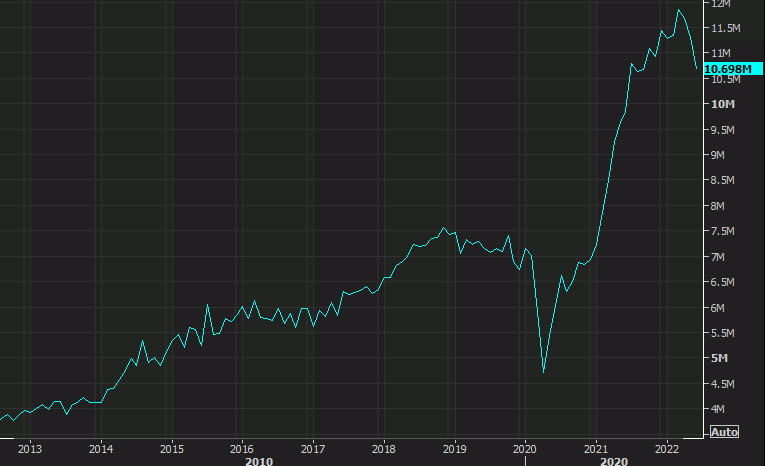Image resolution: width=765 pixels, height=466 pixels.
Task: Select the 2022 year axis label
Action: point(666,449)
